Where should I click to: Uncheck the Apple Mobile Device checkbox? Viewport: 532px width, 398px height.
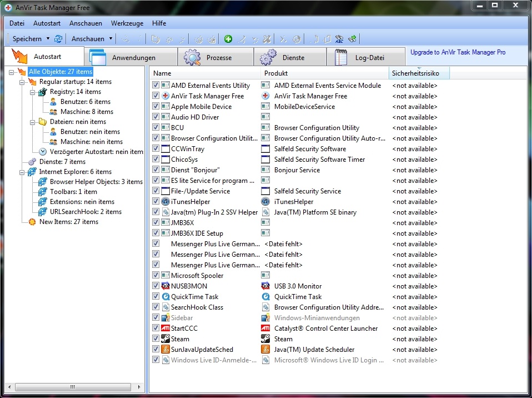click(155, 106)
